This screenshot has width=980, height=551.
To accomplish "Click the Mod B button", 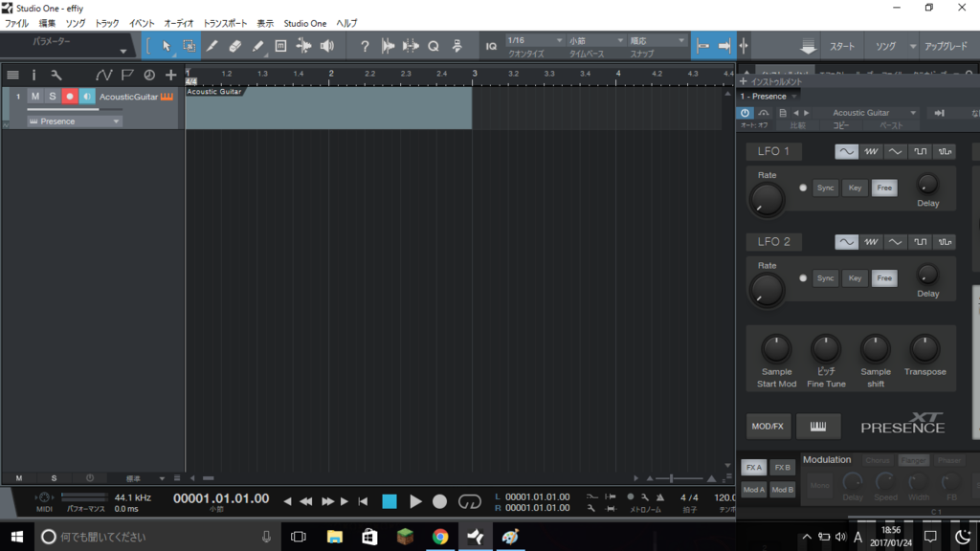I will click(x=782, y=490).
